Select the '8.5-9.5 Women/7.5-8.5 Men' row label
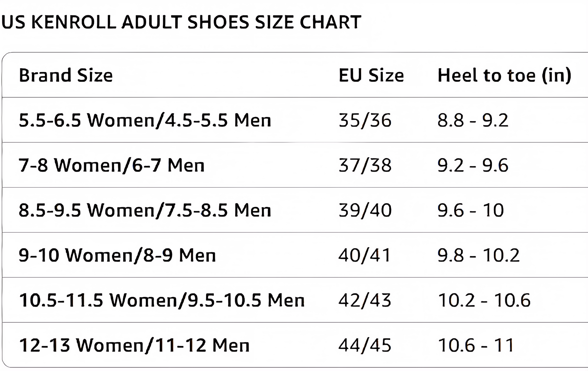This screenshot has width=588, height=371. pos(145,210)
